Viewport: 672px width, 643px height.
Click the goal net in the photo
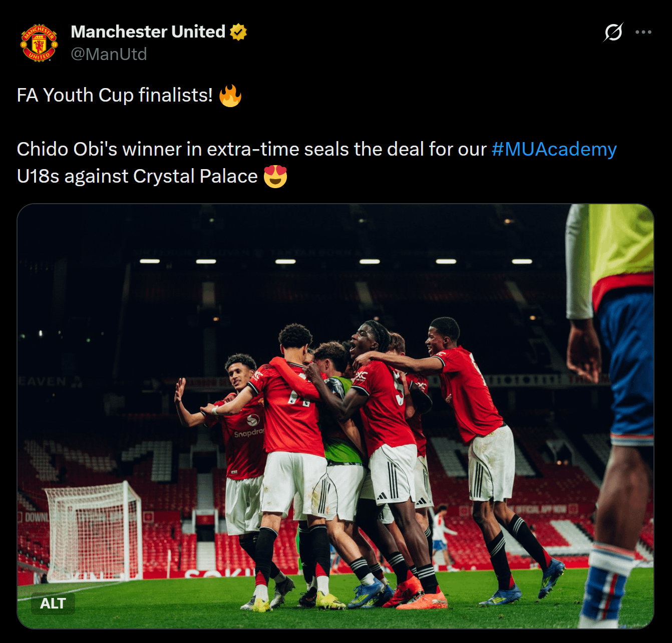pos(93,530)
